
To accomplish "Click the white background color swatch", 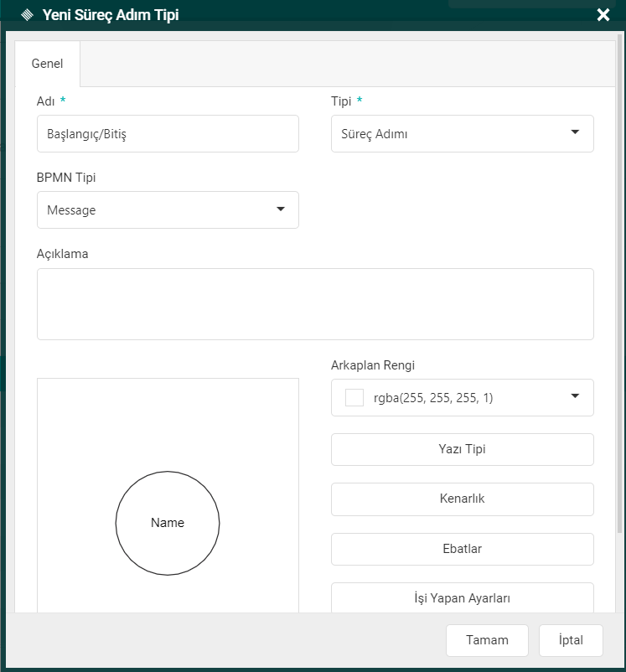I will pyautogui.click(x=354, y=398).
